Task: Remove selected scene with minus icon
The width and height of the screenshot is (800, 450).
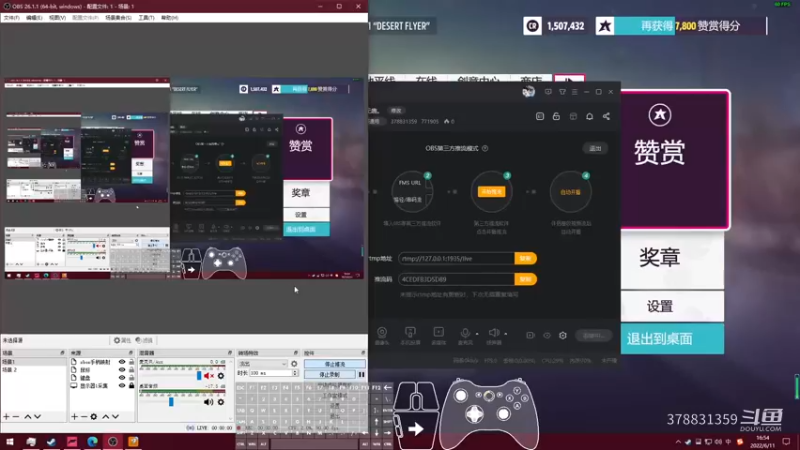Action: [x=16, y=417]
